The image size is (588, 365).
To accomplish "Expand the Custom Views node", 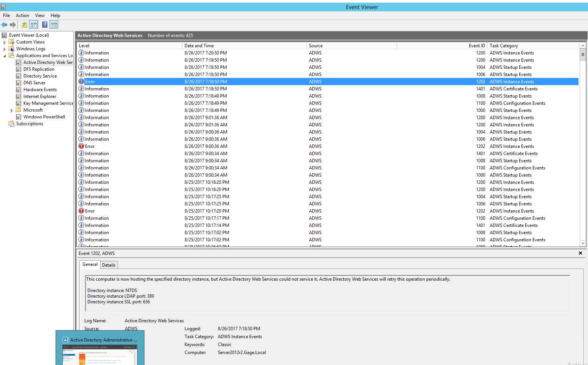I will [5, 42].
